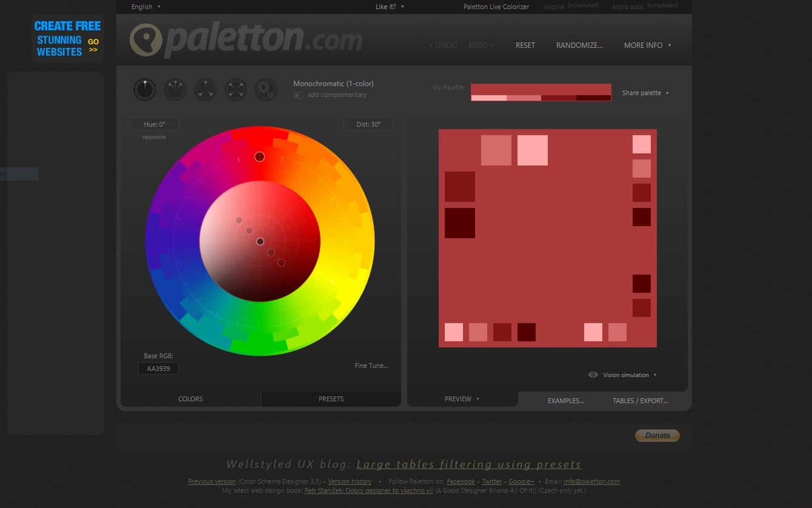Click the light pink strip in My Palette
Image resolution: width=812 pixels, height=508 pixels.
488,98
